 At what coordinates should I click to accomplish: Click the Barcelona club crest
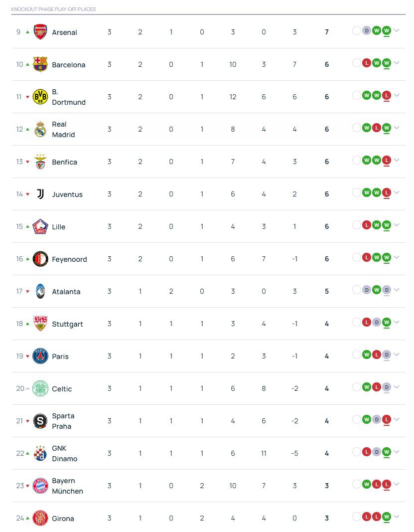point(40,64)
